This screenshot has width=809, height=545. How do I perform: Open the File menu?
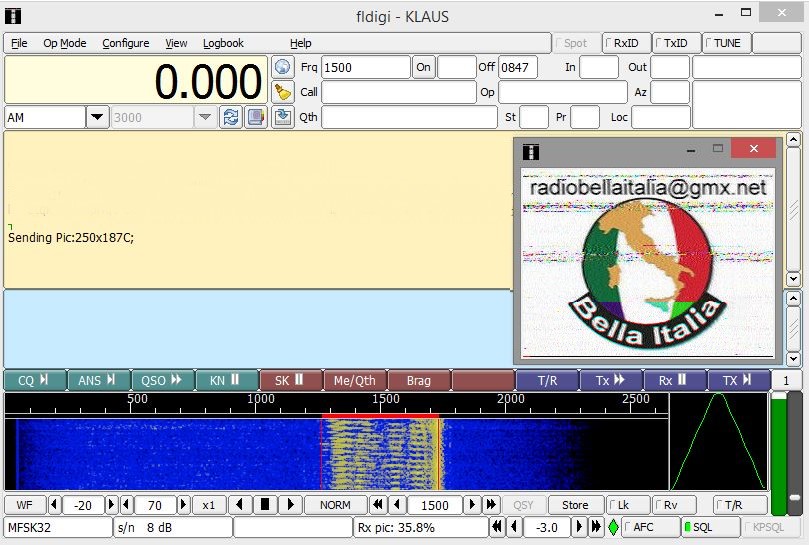coord(19,43)
